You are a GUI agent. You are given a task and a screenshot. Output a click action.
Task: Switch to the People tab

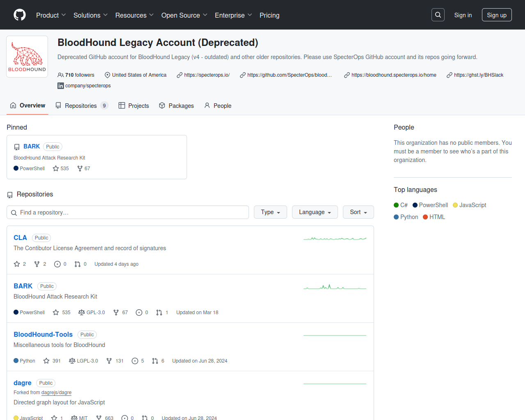[x=218, y=105]
